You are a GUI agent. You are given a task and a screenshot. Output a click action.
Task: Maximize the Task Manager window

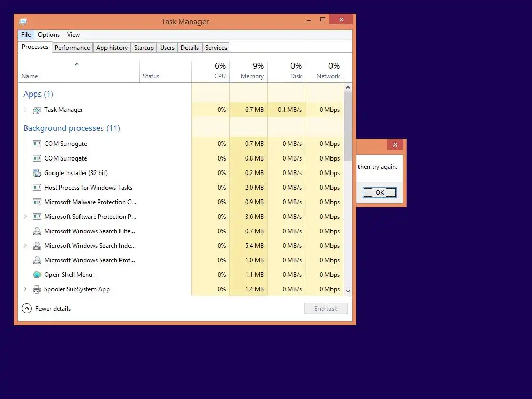tap(322, 20)
